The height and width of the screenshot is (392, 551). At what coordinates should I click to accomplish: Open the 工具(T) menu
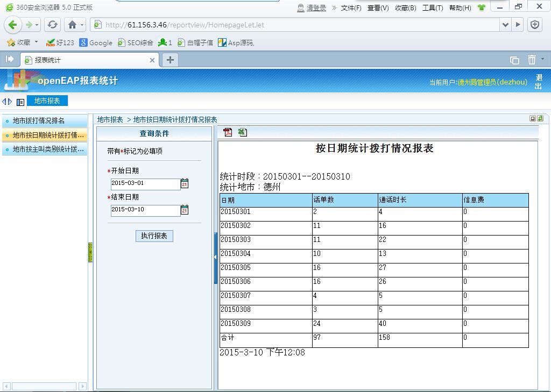[x=433, y=8]
